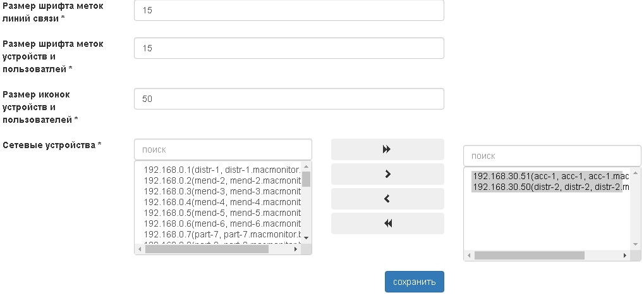Focus the link label font size field
644x295 pixels.
pyautogui.click(x=289, y=10)
